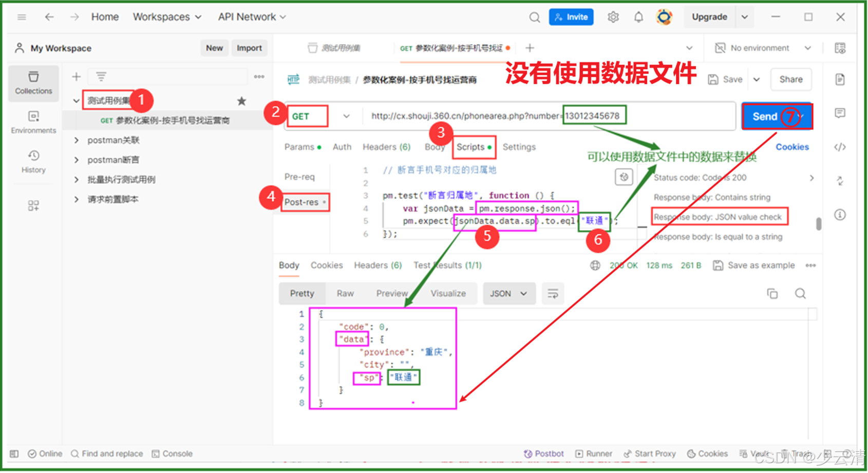Open the settings gear icon
This screenshot has width=868, height=473.
pos(613,17)
